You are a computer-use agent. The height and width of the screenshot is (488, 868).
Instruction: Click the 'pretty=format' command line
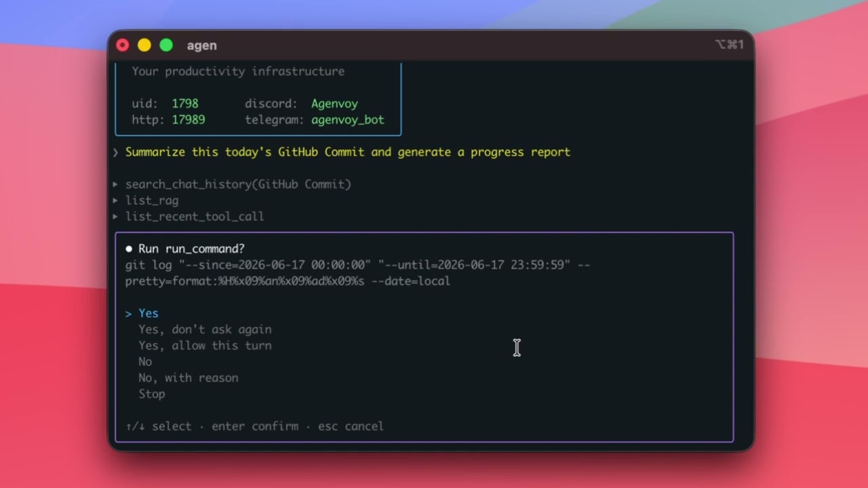coord(288,281)
